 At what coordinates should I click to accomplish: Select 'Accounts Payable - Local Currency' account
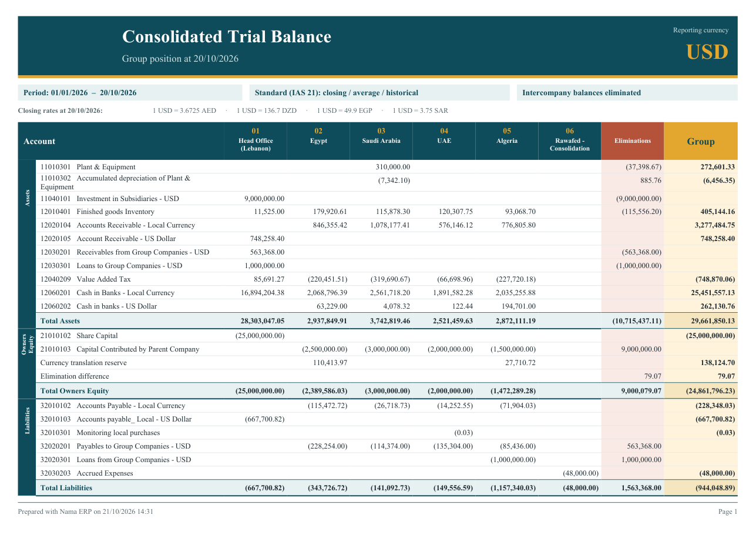[x=113, y=406]
